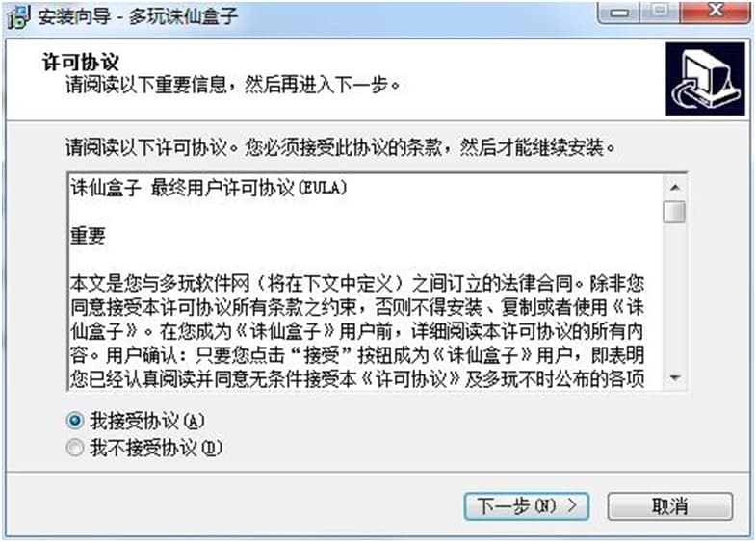
Task: Click the 取消 button
Action: click(x=669, y=505)
